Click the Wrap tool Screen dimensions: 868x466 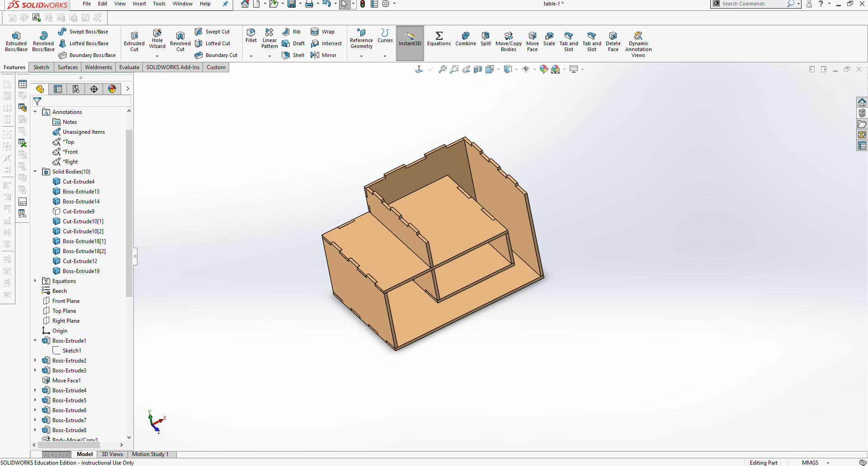coord(322,32)
